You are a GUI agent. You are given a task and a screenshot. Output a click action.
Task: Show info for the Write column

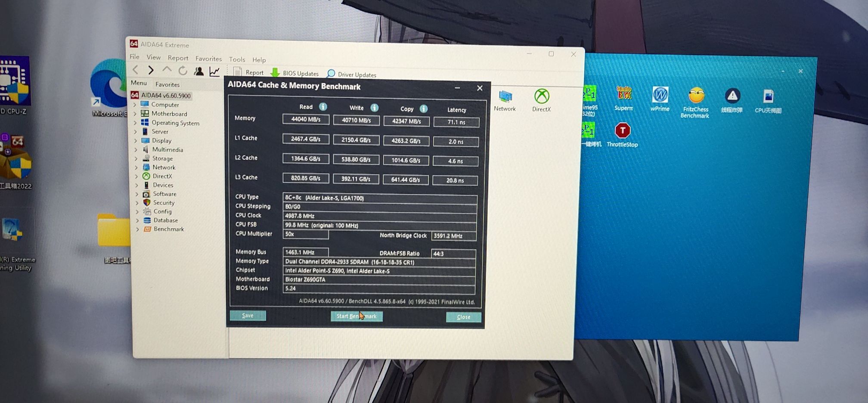coord(375,108)
